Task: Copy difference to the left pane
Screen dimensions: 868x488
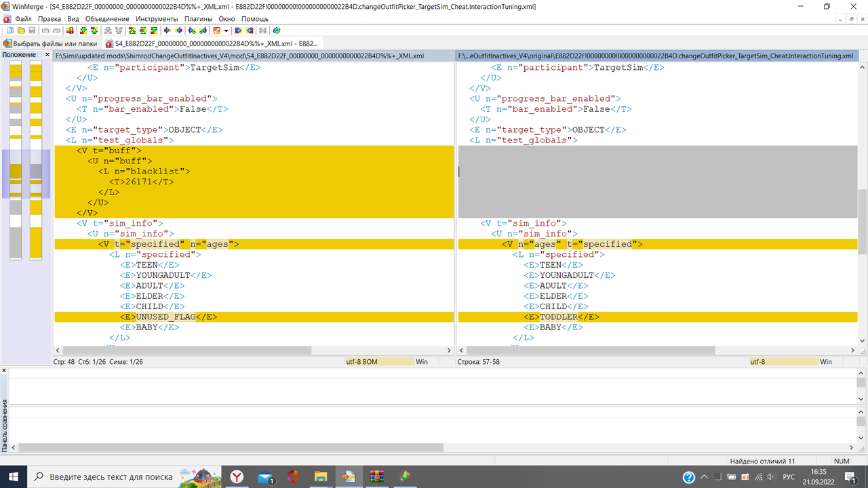Action: (178, 30)
